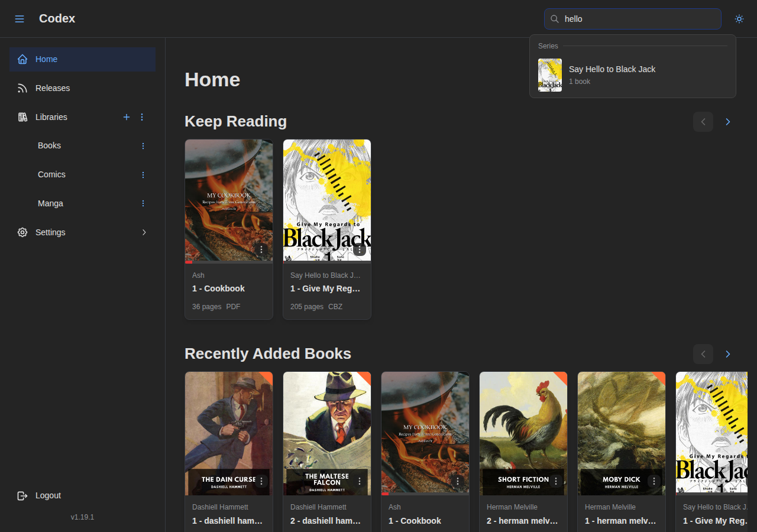Open My Cookbook cover in Recently Added

click(425, 433)
